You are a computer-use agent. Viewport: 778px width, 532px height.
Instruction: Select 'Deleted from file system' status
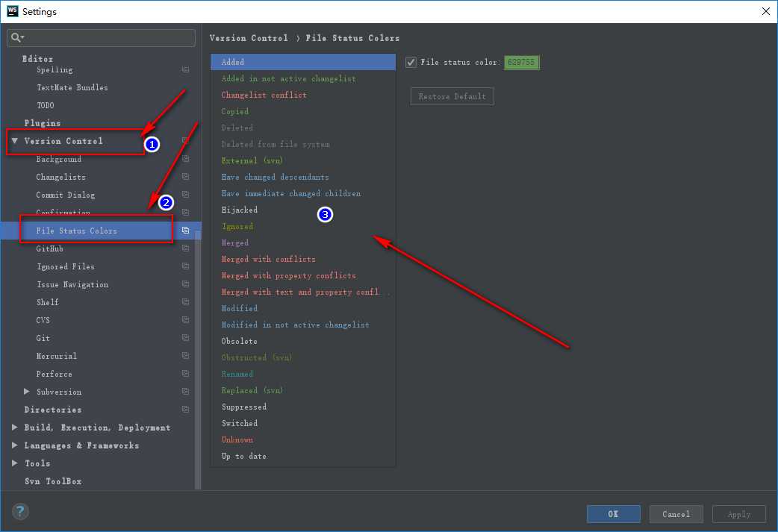point(303,144)
